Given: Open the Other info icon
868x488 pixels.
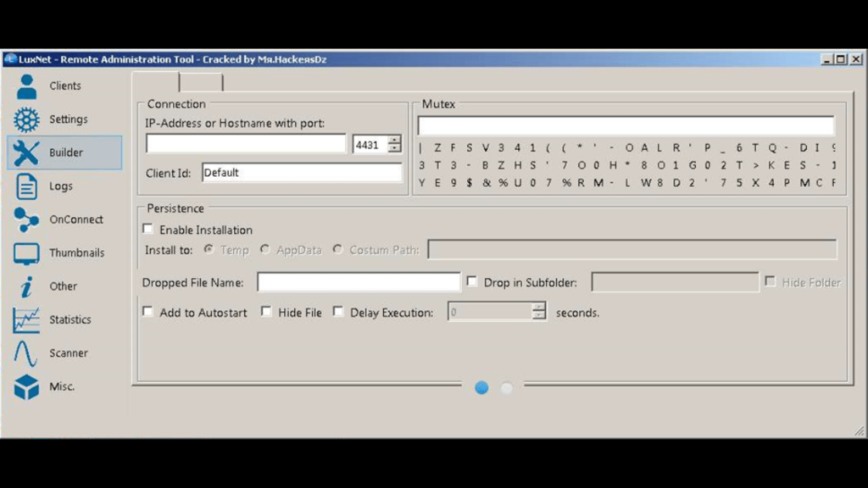Looking at the screenshot, I should 26,286.
